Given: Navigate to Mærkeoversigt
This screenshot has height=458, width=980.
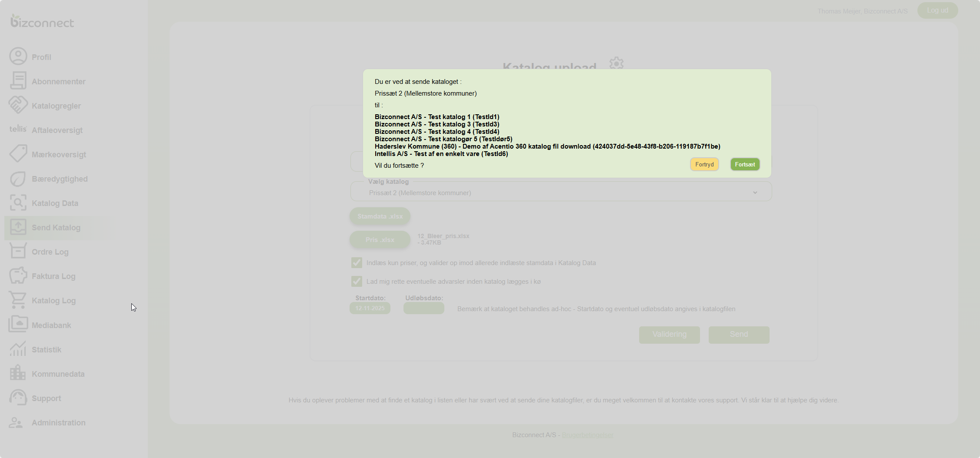Looking at the screenshot, I should tap(59, 154).
